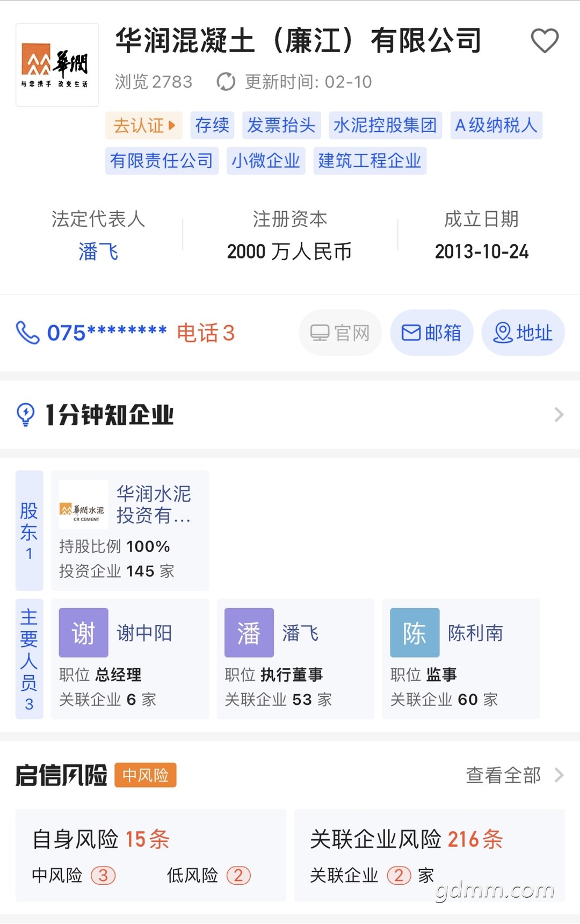The image size is (580, 924).
Task: Tap the heart favorite icon
Action: pos(545,41)
